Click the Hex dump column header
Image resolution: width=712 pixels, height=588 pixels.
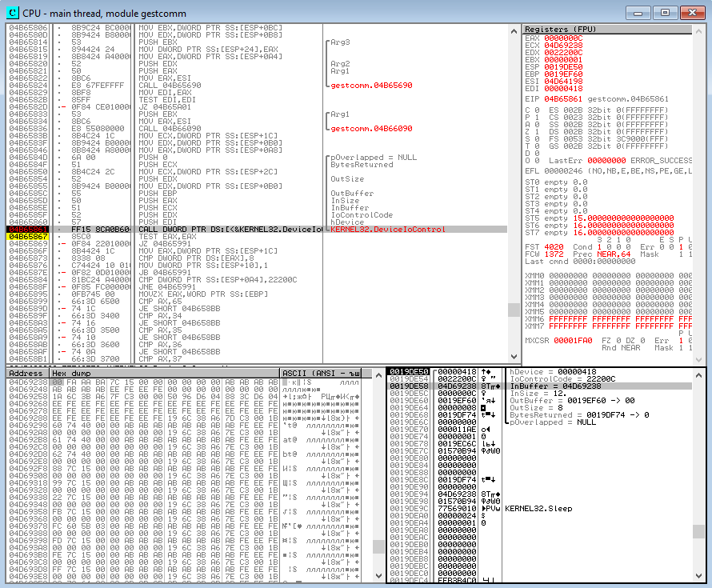tap(165, 374)
